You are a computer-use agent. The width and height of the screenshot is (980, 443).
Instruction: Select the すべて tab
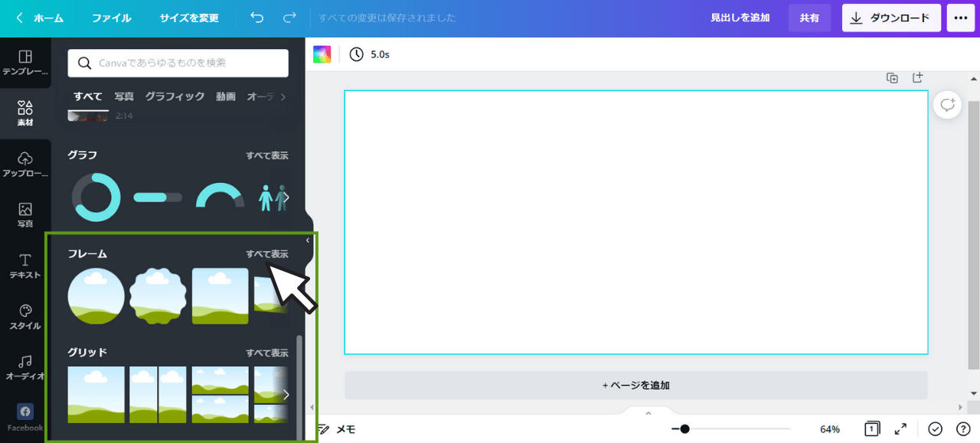click(88, 96)
